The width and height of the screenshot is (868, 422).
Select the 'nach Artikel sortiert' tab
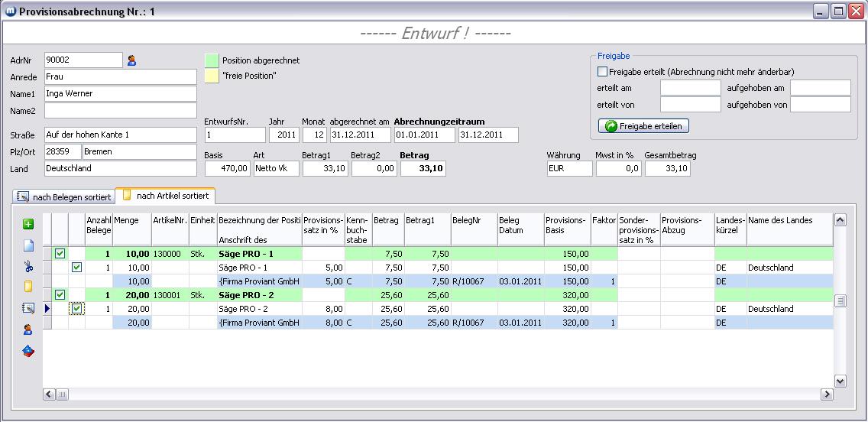[x=166, y=196]
